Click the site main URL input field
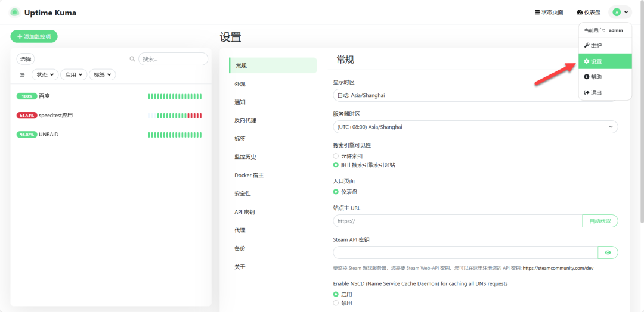The height and width of the screenshot is (312, 644). point(457,221)
